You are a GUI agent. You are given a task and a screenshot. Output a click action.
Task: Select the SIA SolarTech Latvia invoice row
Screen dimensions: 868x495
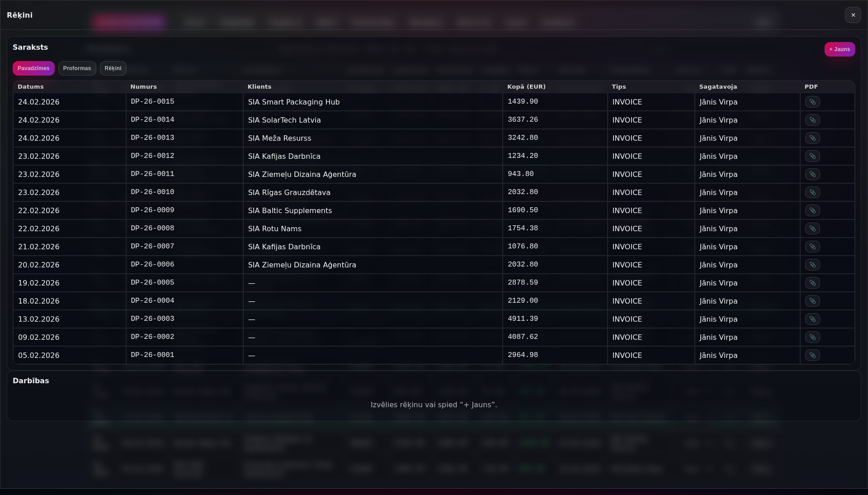(x=316, y=120)
